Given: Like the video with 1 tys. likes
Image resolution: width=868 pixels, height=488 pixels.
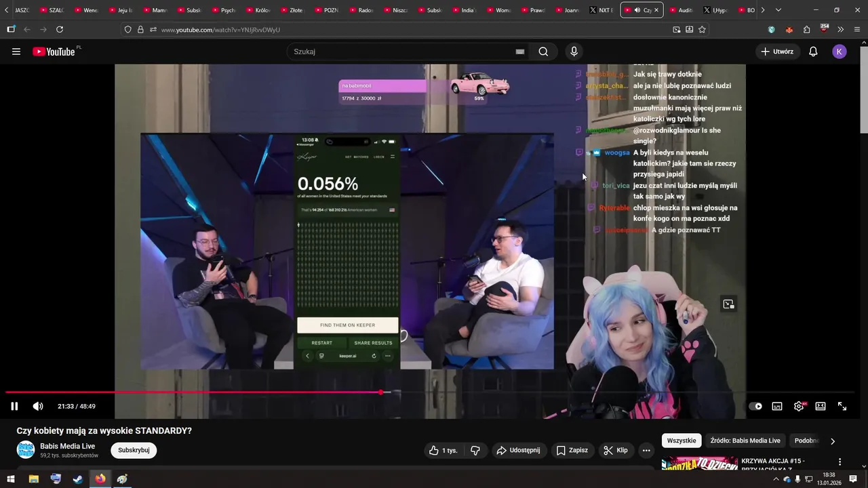Looking at the screenshot, I should pos(443,450).
